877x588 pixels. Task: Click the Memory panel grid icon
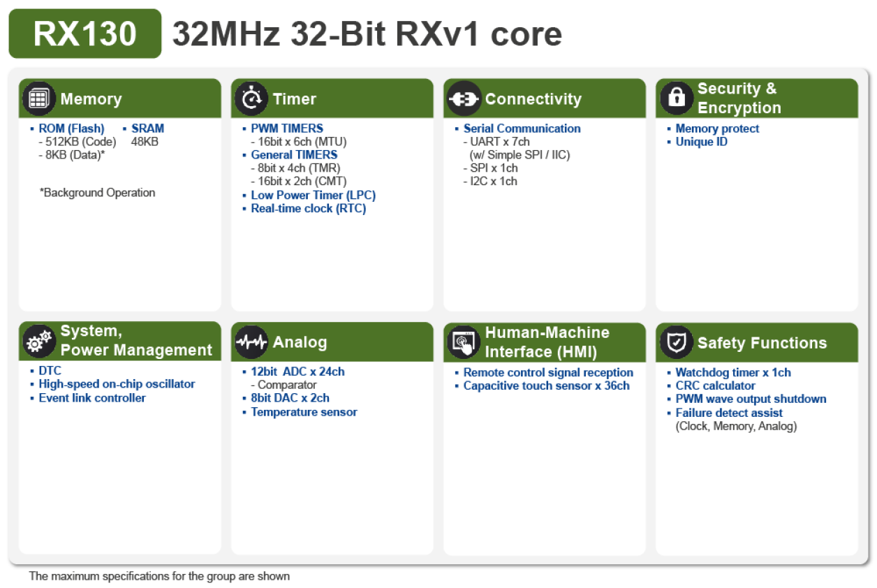tap(38, 98)
